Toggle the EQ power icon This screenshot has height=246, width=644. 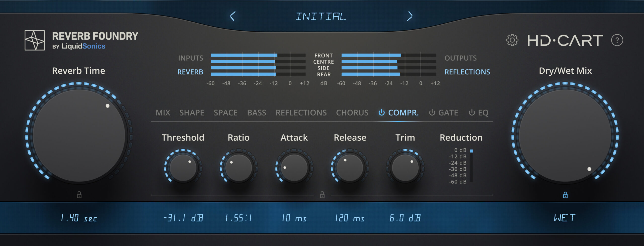pyautogui.click(x=472, y=113)
